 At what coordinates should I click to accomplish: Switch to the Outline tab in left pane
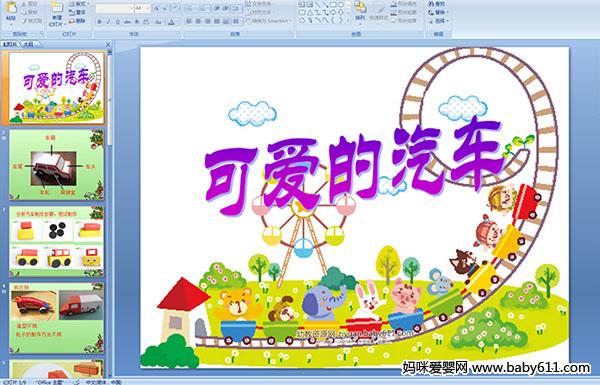pos(29,44)
